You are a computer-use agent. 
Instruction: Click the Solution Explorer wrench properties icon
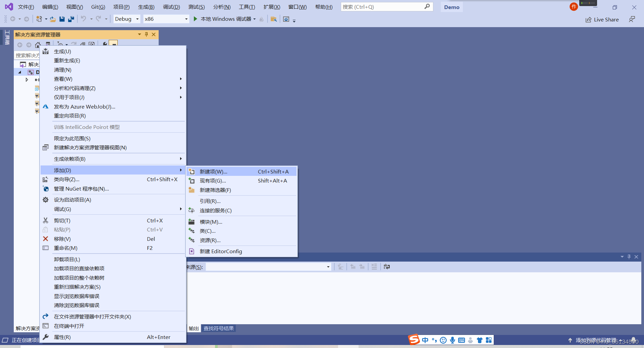[105, 44]
